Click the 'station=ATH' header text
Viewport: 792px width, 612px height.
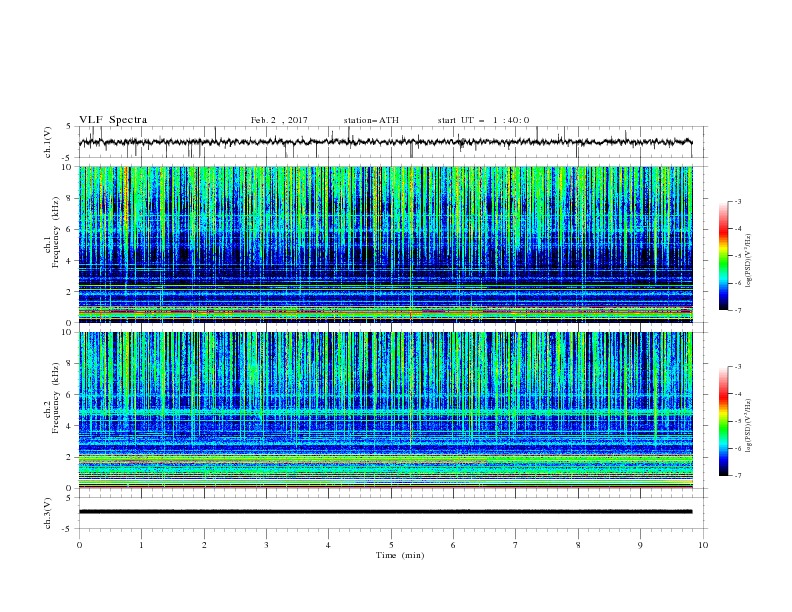pos(371,120)
